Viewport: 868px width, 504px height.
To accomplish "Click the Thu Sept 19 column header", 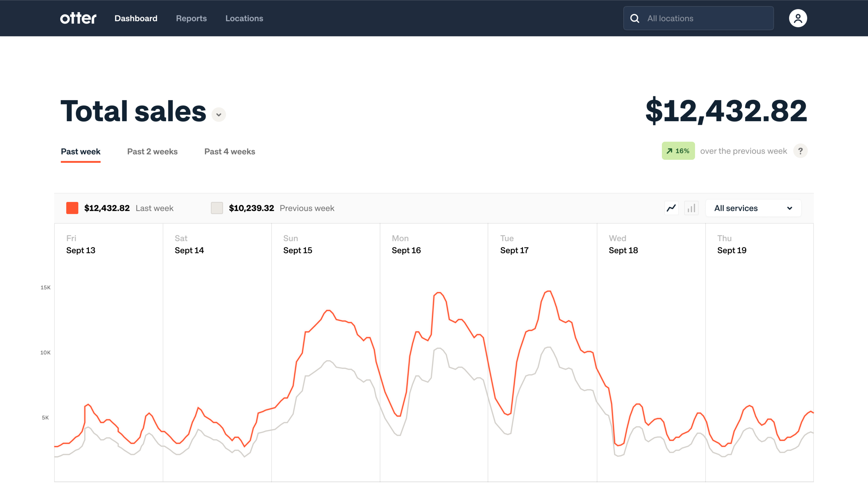I will pos(732,244).
